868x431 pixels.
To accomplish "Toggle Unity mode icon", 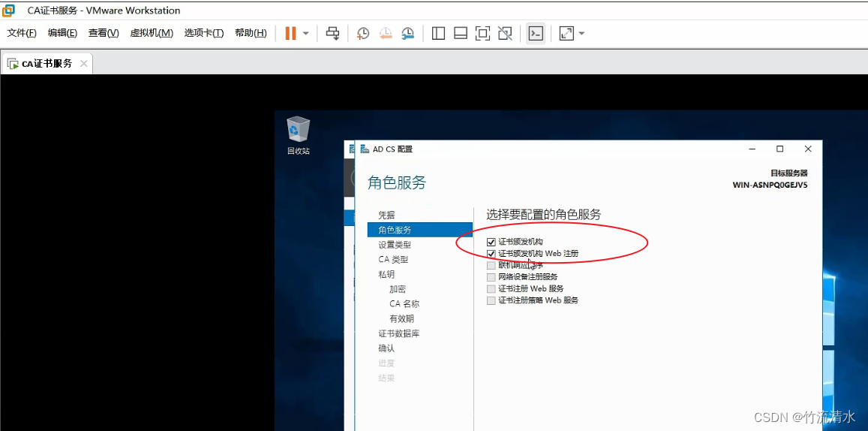I will 505,33.
